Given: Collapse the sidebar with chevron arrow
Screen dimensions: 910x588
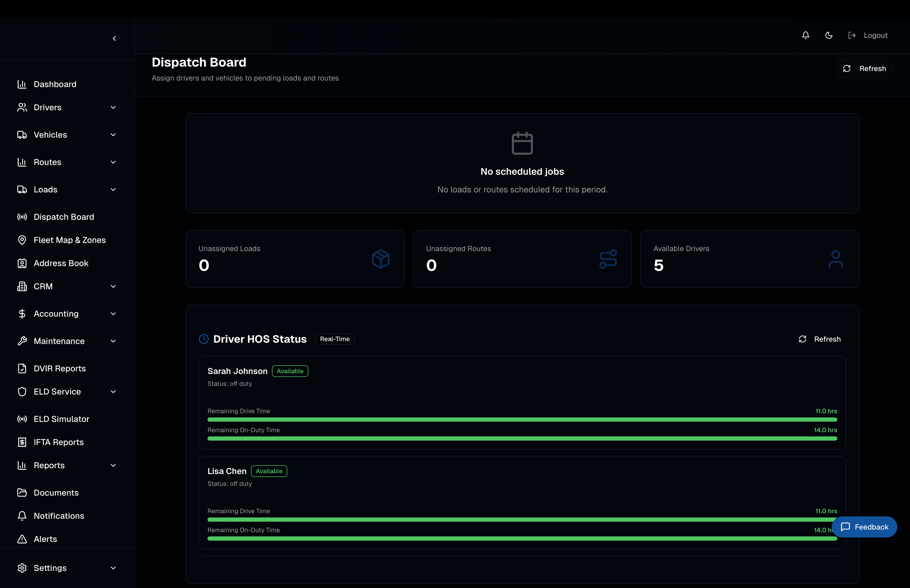Looking at the screenshot, I should pos(114,39).
